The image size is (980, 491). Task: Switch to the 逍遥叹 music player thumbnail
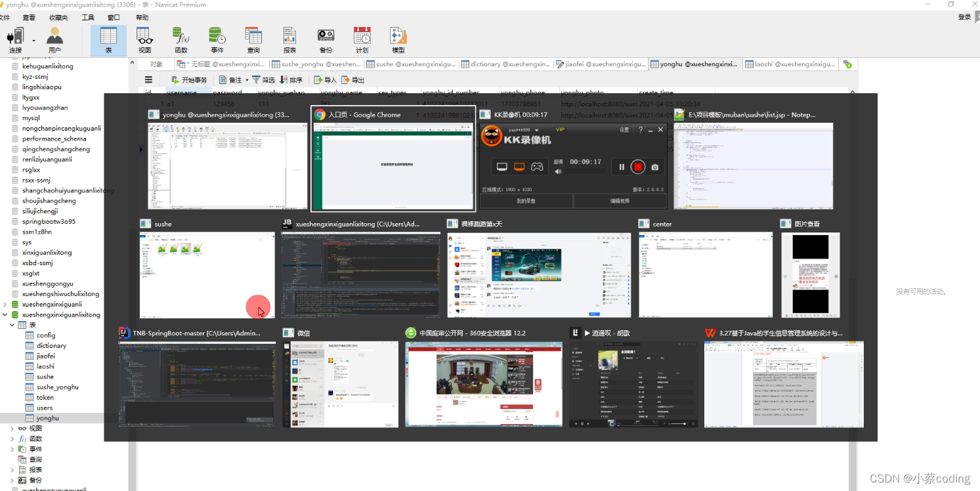coord(633,377)
